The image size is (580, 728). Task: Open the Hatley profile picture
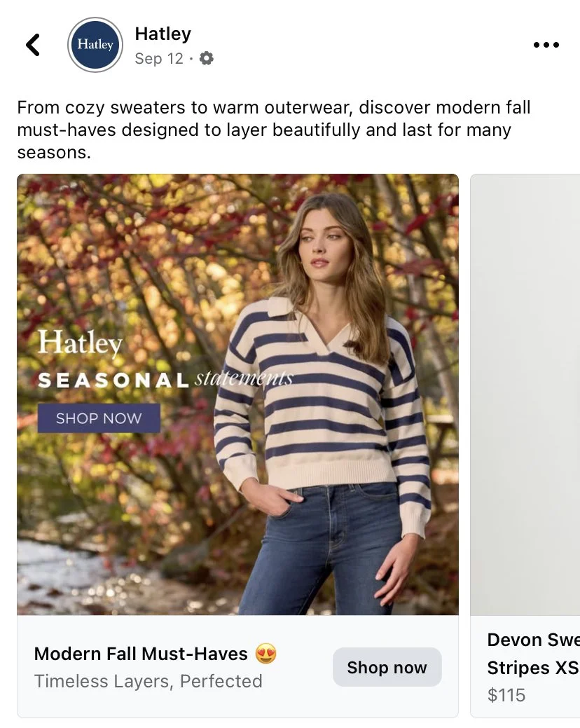click(x=95, y=45)
